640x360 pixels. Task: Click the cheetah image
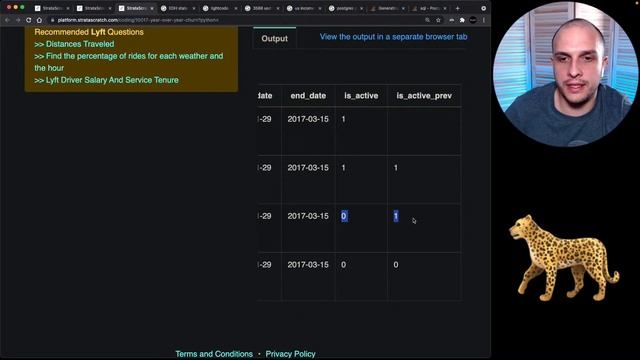click(564, 258)
